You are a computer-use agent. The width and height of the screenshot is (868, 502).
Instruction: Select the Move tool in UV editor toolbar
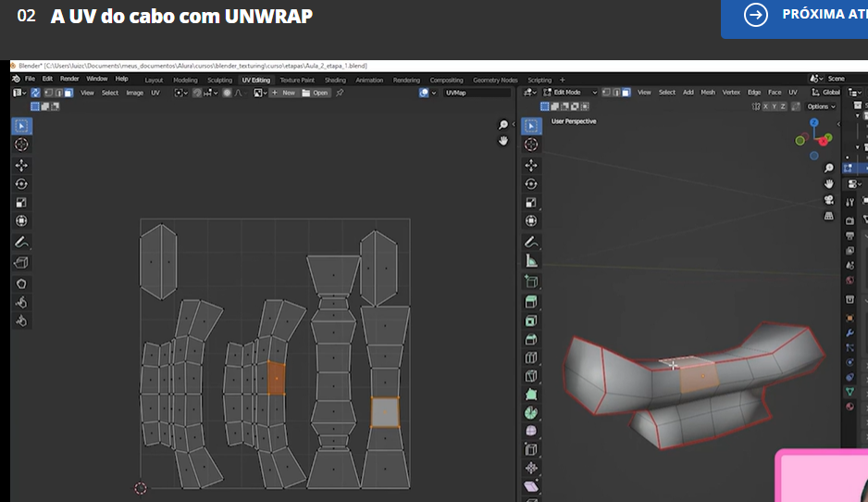21,165
